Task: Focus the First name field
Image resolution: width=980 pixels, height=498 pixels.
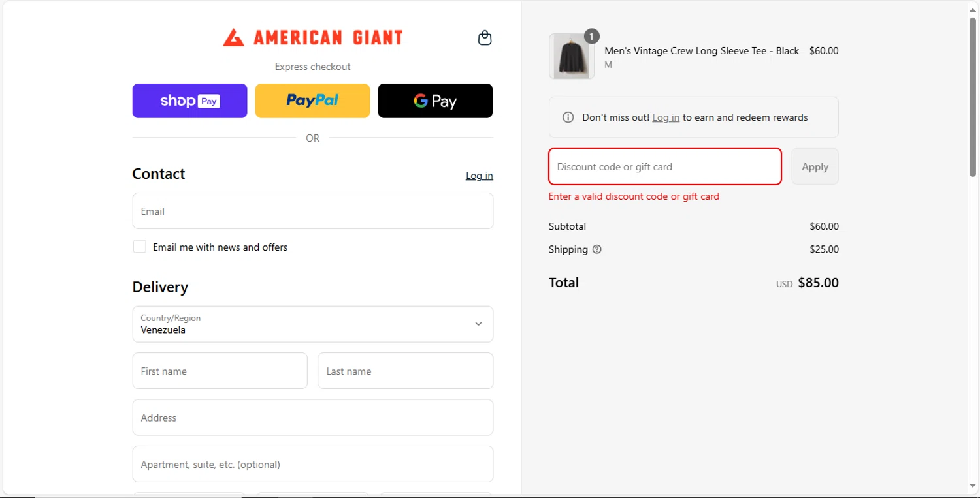Action: (x=220, y=371)
